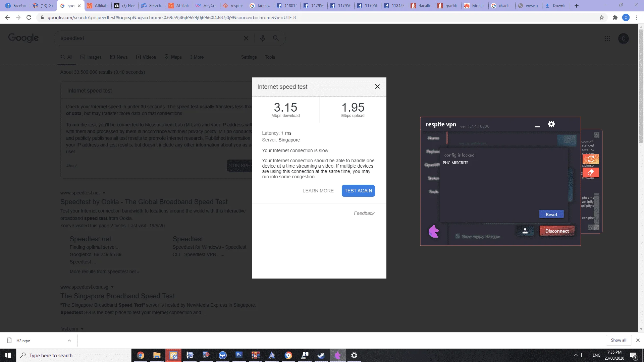Open Google search Tools
This screenshot has height=362, width=644.
(x=270, y=57)
